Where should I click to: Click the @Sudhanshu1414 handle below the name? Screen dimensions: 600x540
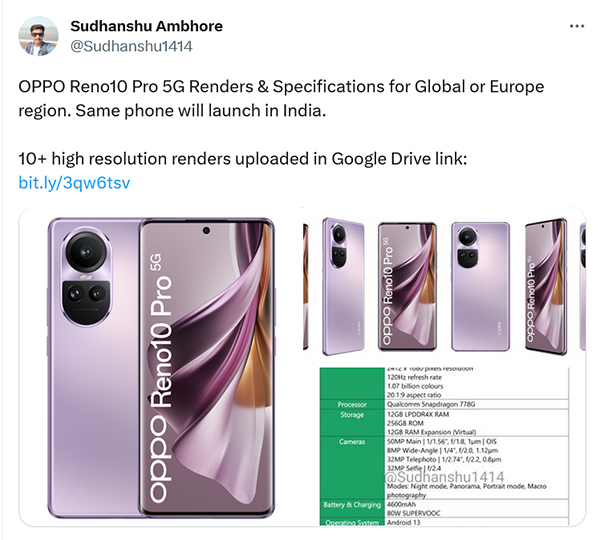click(132, 46)
